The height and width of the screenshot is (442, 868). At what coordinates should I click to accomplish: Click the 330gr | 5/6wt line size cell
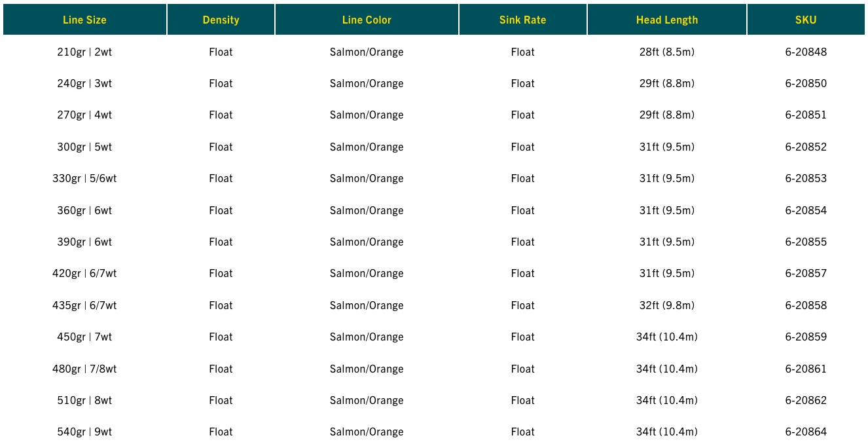84,178
